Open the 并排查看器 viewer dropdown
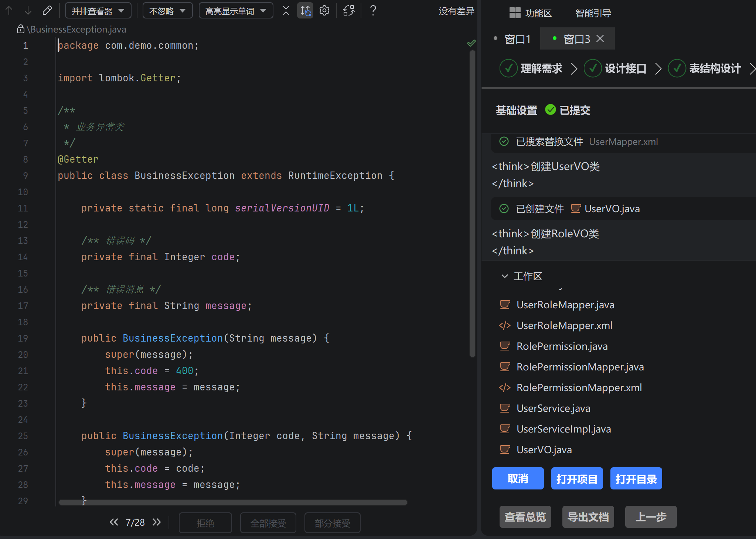756x539 pixels. click(98, 11)
